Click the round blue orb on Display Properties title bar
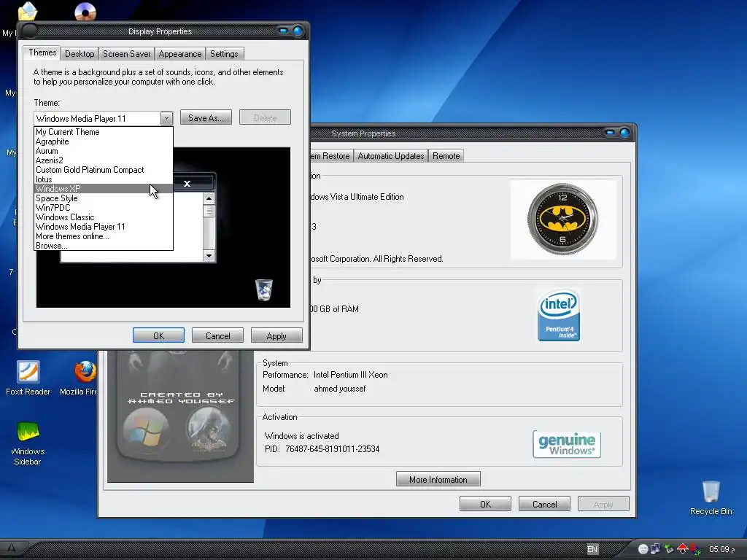The image size is (747, 560). coord(298,31)
